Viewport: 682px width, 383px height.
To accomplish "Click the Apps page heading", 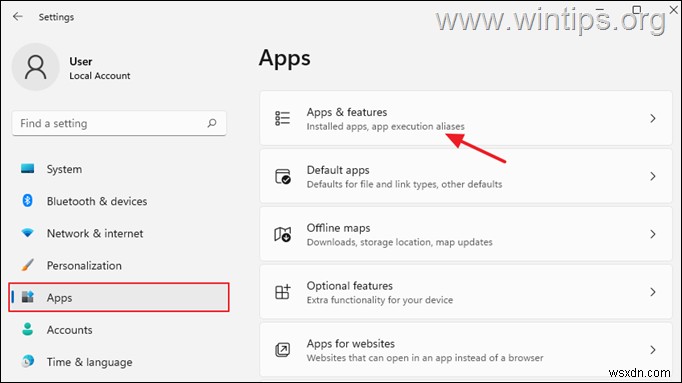I will 284,59.
